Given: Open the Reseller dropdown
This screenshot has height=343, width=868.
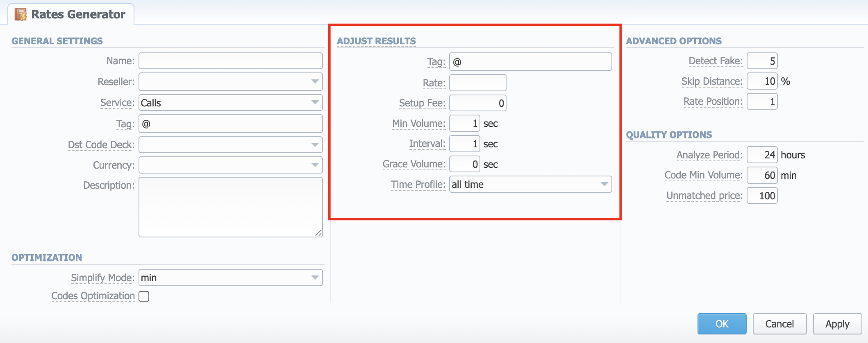Looking at the screenshot, I should pos(231,82).
